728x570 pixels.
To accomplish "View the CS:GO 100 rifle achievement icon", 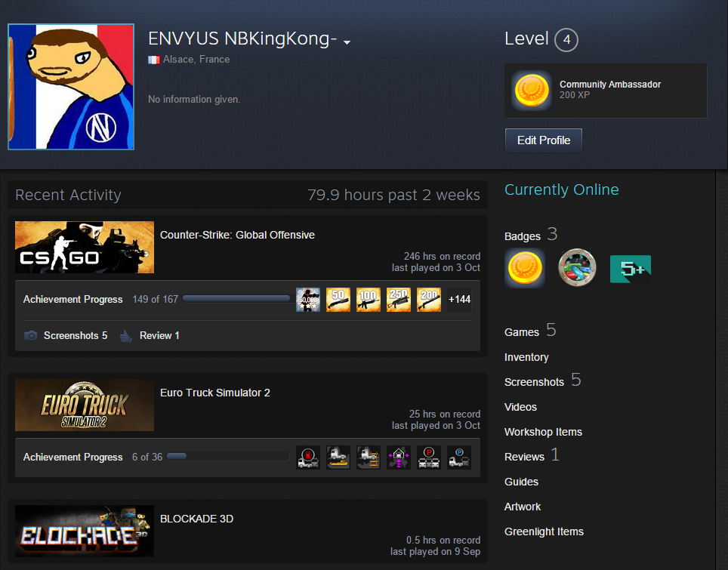I will point(369,300).
